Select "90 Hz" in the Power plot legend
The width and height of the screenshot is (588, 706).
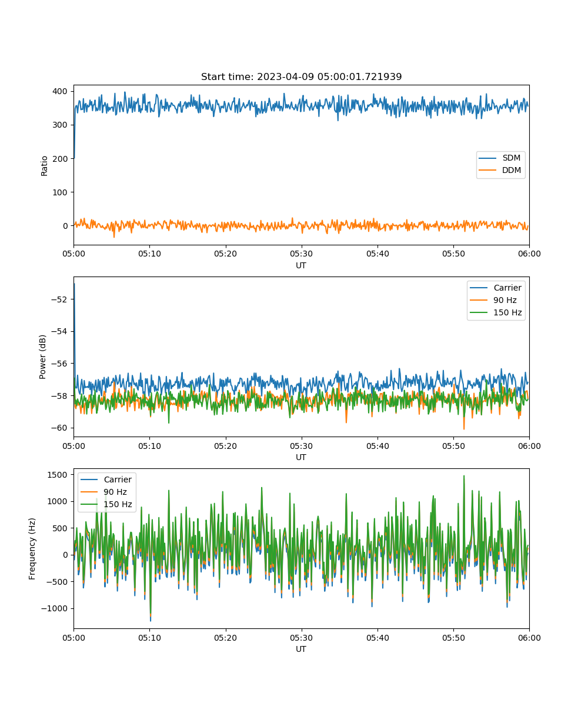pyautogui.click(x=505, y=300)
